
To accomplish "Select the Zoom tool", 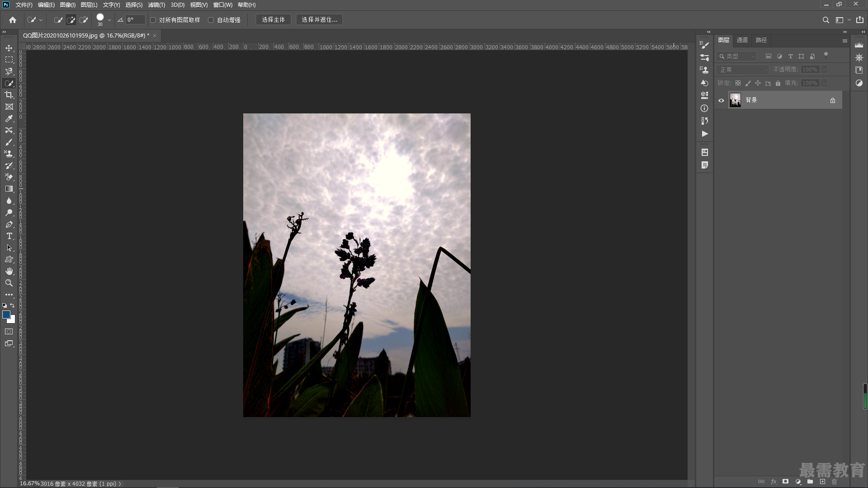I will (x=9, y=283).
